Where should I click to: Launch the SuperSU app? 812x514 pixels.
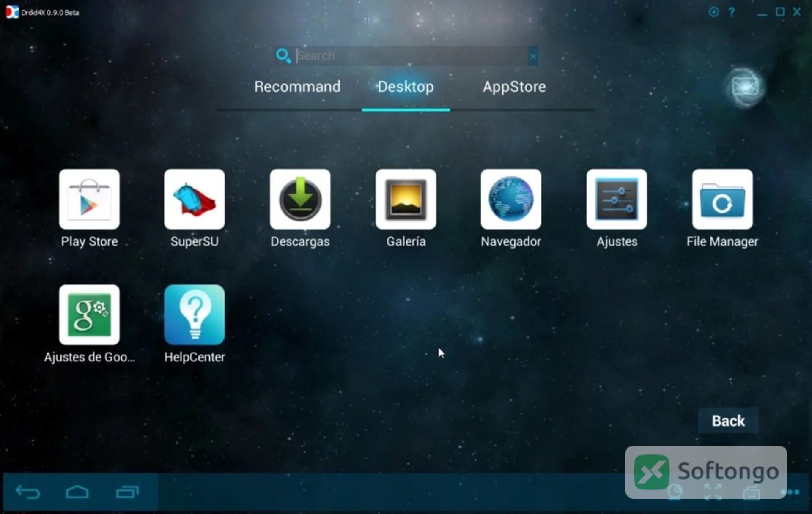click(195, 199)
